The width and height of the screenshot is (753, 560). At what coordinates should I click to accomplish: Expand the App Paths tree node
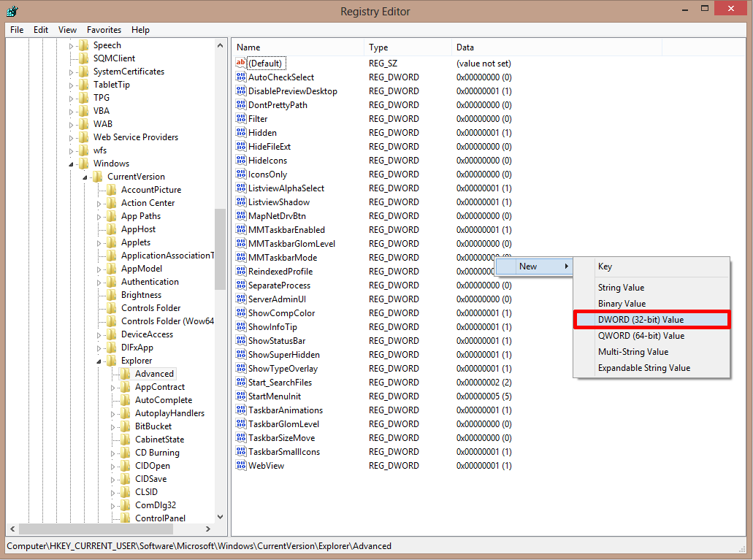[99, 217]
